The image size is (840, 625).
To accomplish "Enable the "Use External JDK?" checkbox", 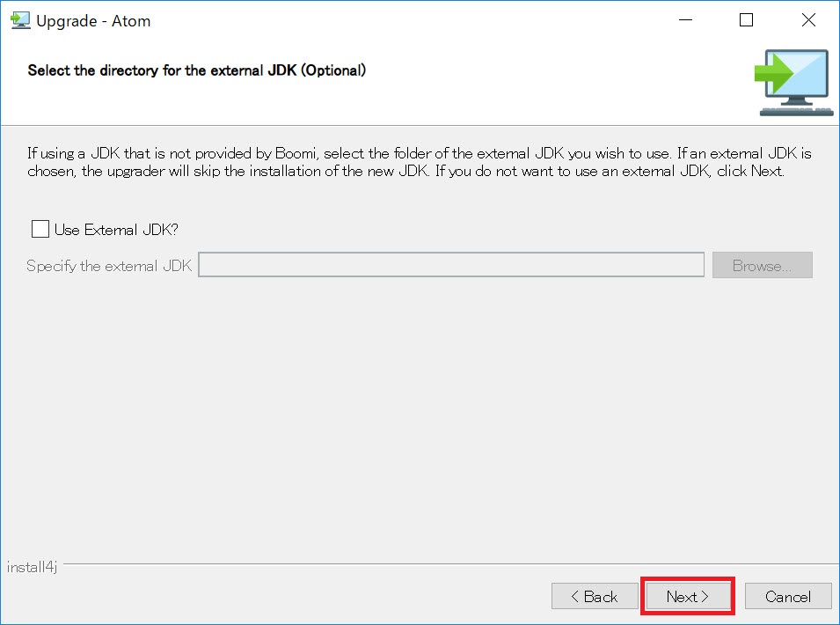I will click(40, 229).
